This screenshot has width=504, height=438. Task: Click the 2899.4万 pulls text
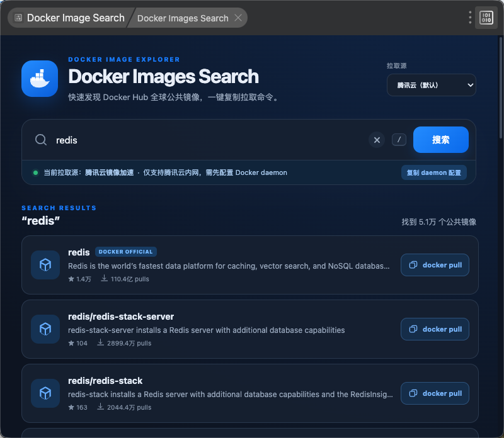(x=129, y=343)
